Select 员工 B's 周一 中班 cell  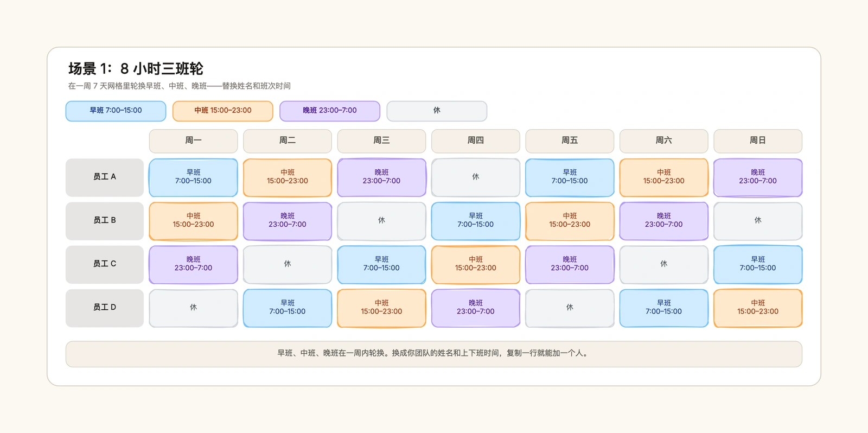pyautogui.click(x=193, y=221)
